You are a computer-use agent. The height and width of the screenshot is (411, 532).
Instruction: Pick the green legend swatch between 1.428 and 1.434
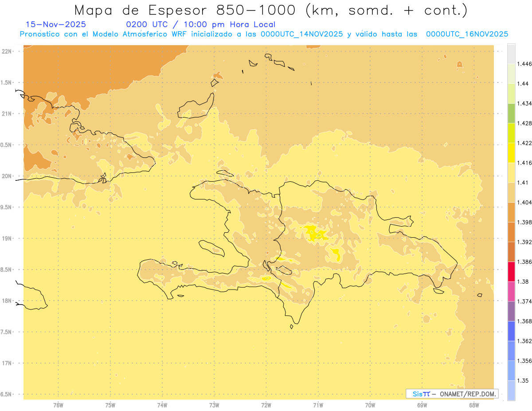[511, 113]
